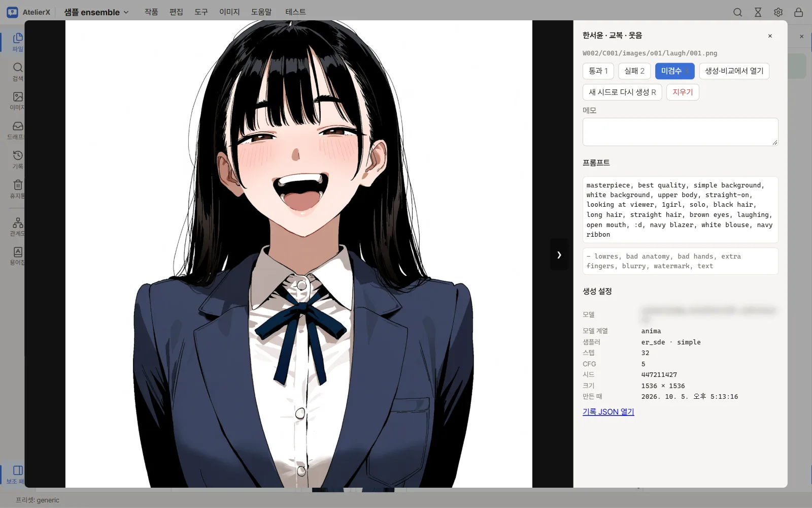Click the negative prompt text box
Viewport: 812px width, 508px height.
click(680, 261)
